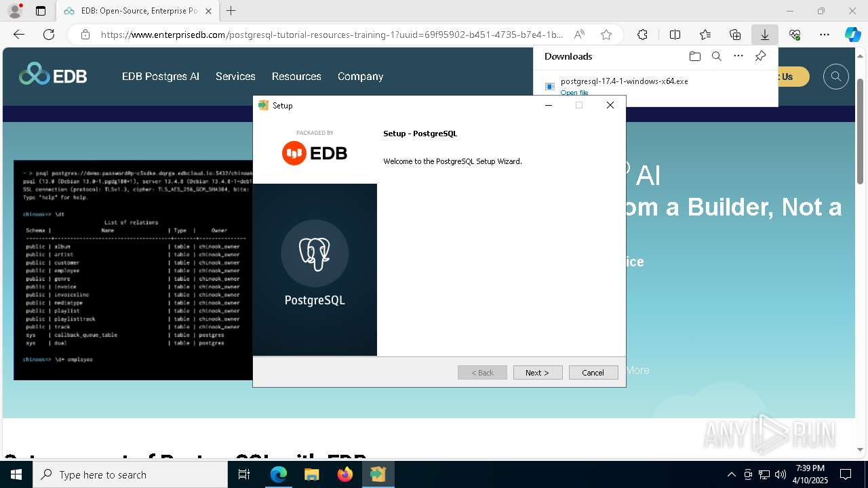The image size is (868, 488).
Task: Click the Type here to search box
Action: pos(130,474)
